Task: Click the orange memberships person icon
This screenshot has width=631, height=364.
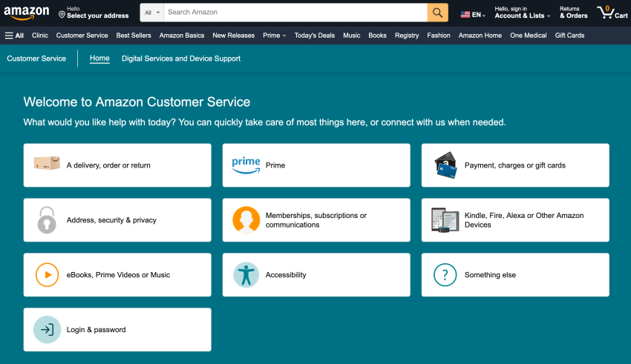Action: pyautogui.click(x=246, y=220)
